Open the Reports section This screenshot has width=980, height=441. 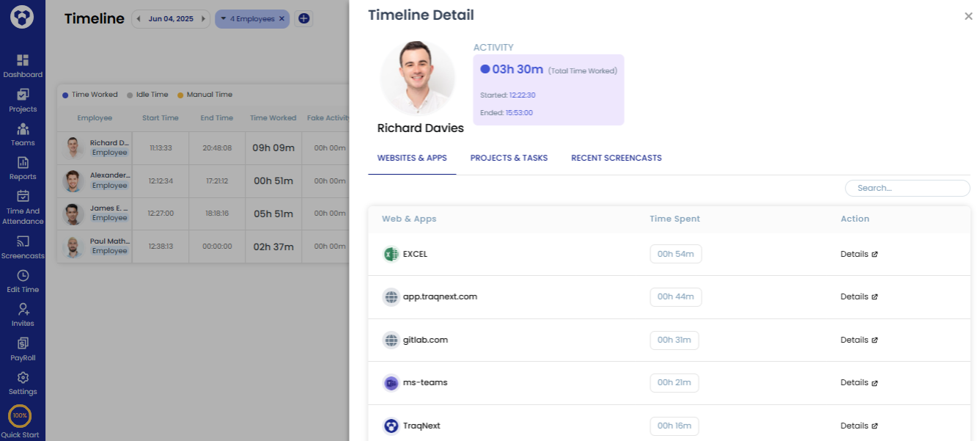pyautogui.click(x=23, y=169)
